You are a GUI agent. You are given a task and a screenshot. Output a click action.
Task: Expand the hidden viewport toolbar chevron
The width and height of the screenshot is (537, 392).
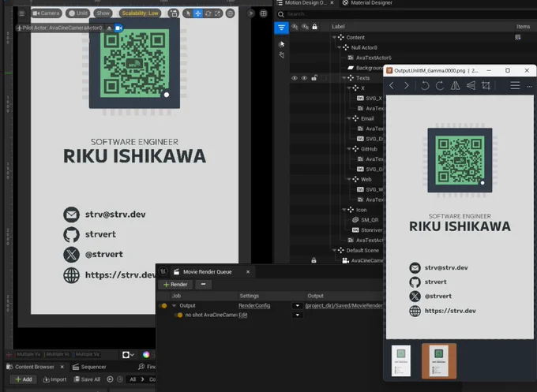(x=251, y=13)
